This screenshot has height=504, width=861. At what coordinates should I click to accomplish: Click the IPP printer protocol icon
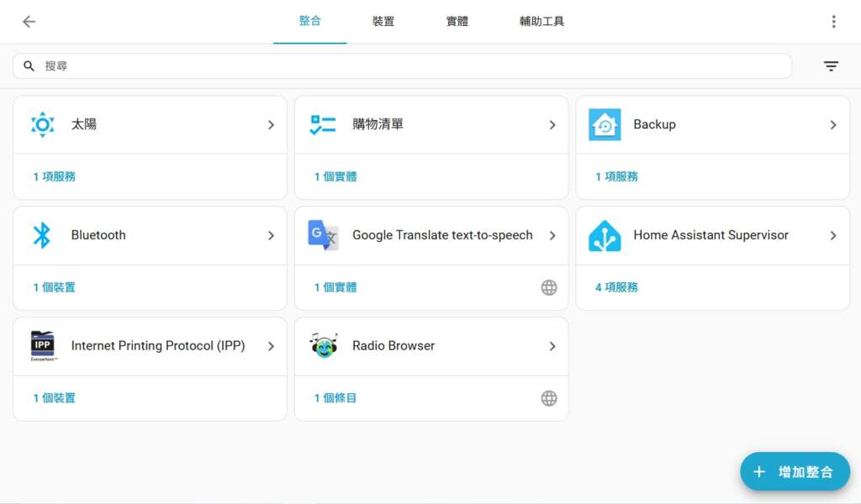click(x=42, y=346)
